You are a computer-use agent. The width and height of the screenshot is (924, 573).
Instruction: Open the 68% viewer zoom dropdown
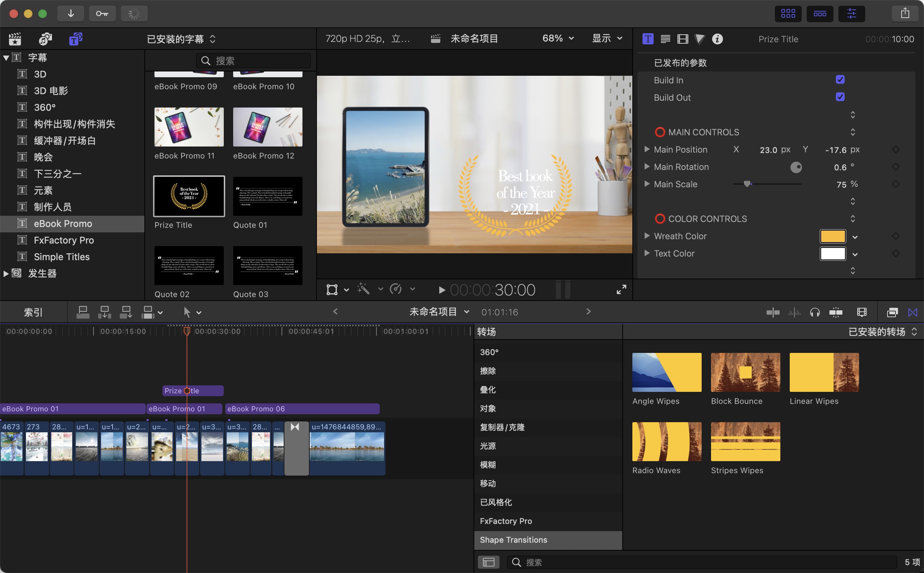point(558,38)
